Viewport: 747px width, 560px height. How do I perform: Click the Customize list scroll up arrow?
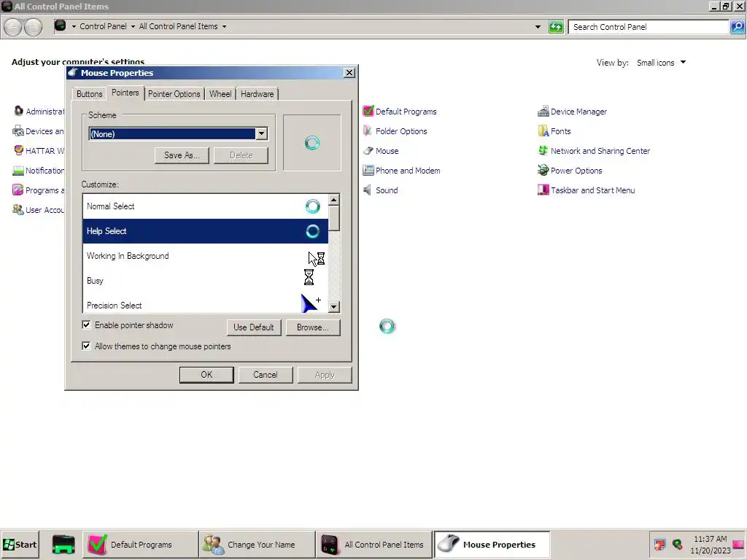[334, 200]
